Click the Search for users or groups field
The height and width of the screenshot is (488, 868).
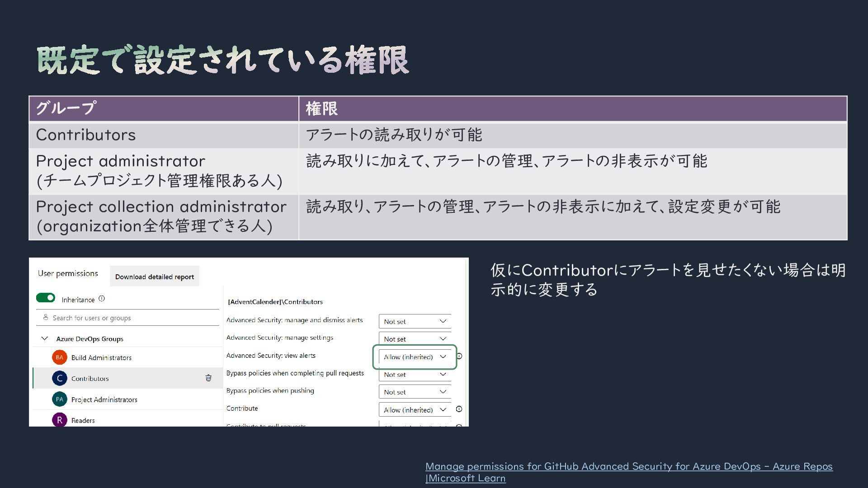click(127, 318)
